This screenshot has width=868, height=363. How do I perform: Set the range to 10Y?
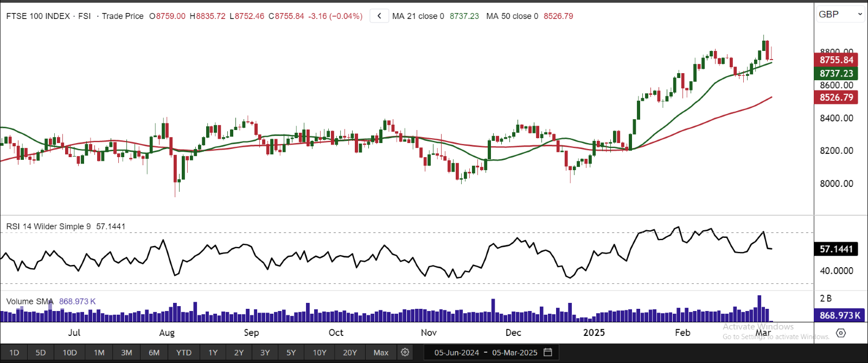[320, 352]
